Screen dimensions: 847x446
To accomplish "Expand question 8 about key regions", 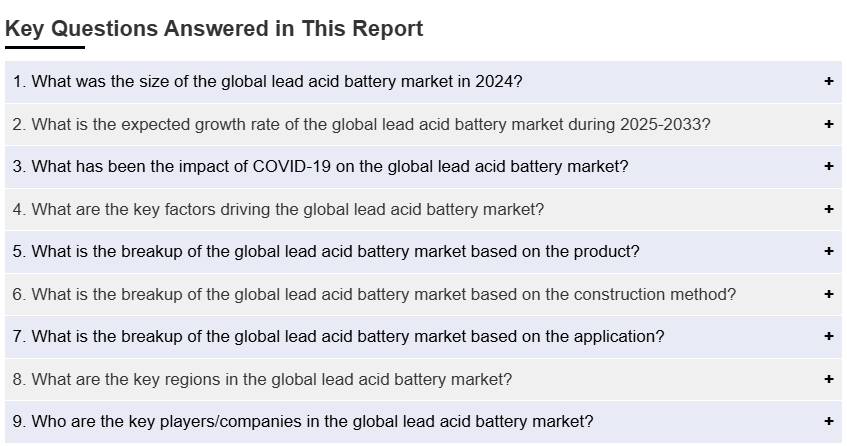I will point(262,380).
